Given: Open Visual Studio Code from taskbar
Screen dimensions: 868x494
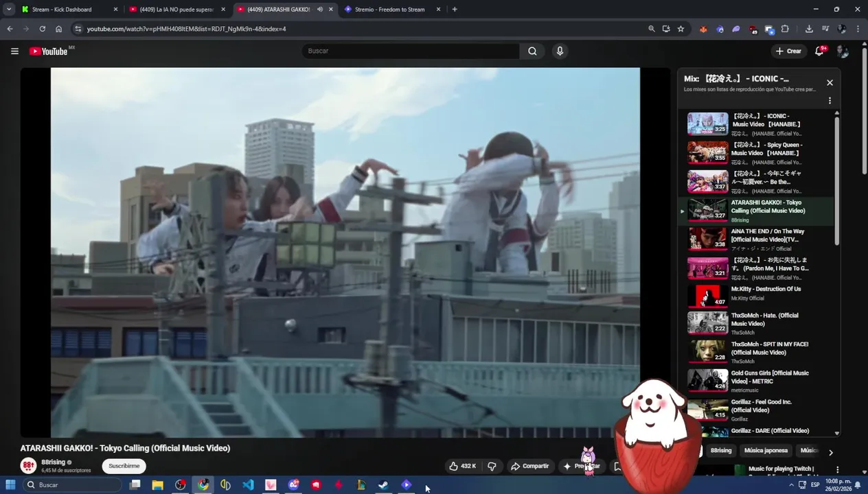Looking at the screenshot, I should (248, 485).
